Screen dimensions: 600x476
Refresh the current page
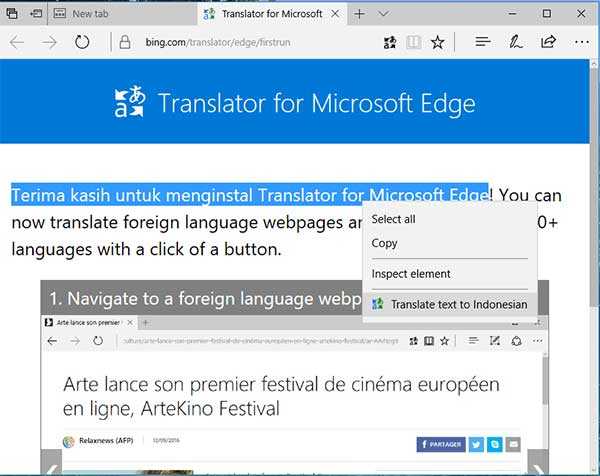click(x=82, y=42)
